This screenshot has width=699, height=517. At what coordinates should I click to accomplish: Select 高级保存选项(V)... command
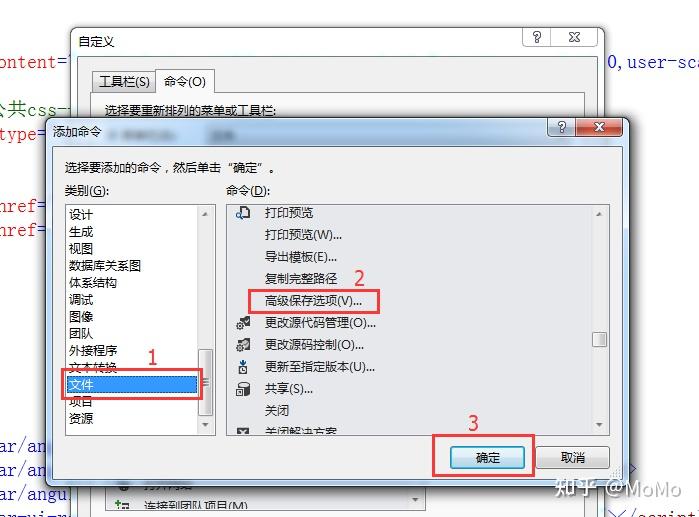313,301
